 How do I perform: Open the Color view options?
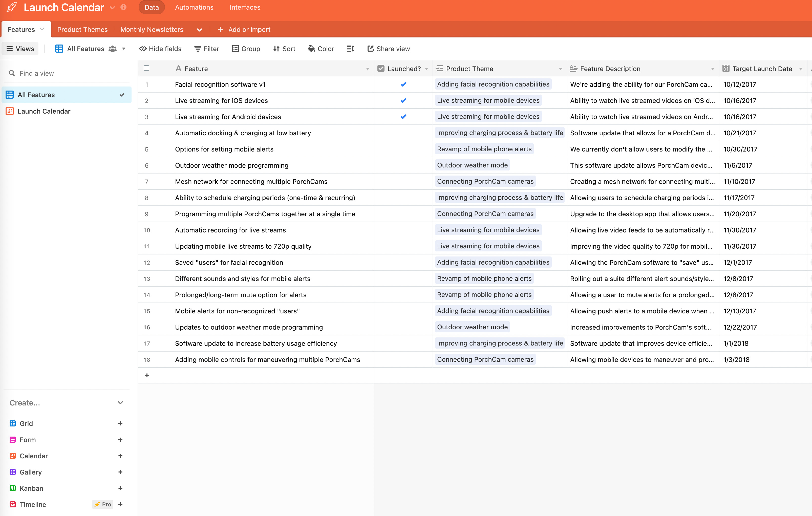pos(321,49)
